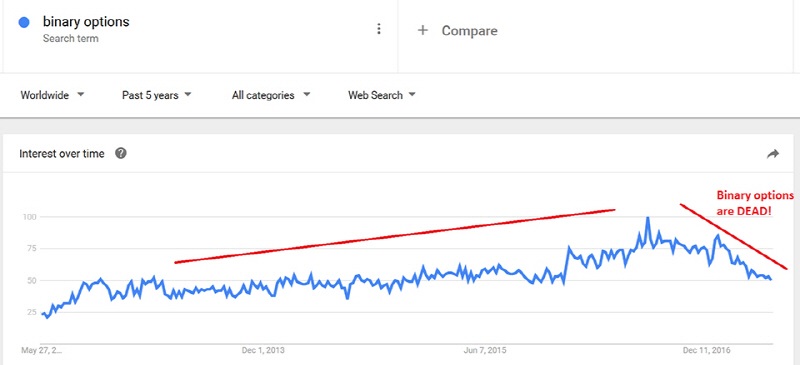Click the blue dot beside binary options
This screenshot has width=800, height=365.
[23, 23]
